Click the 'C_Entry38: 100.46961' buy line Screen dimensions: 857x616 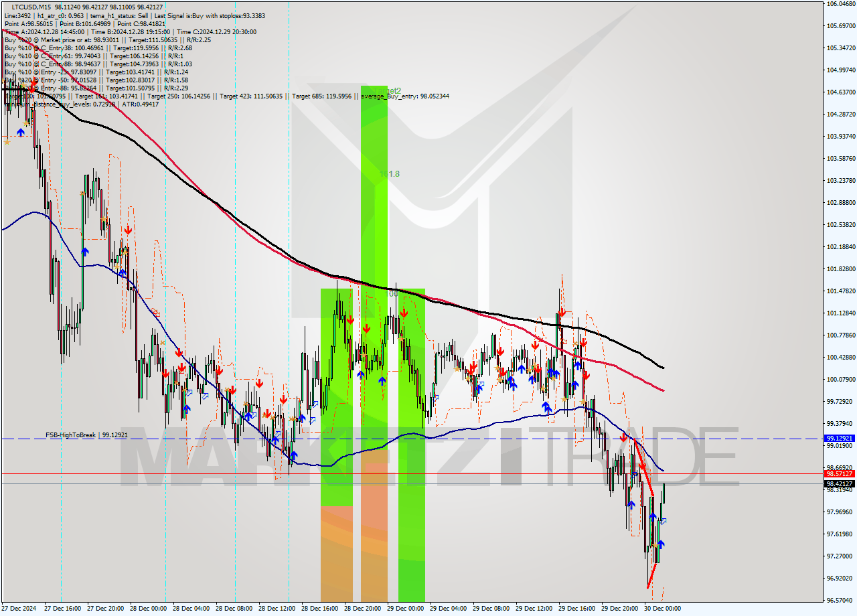click(x=98, y=48)
